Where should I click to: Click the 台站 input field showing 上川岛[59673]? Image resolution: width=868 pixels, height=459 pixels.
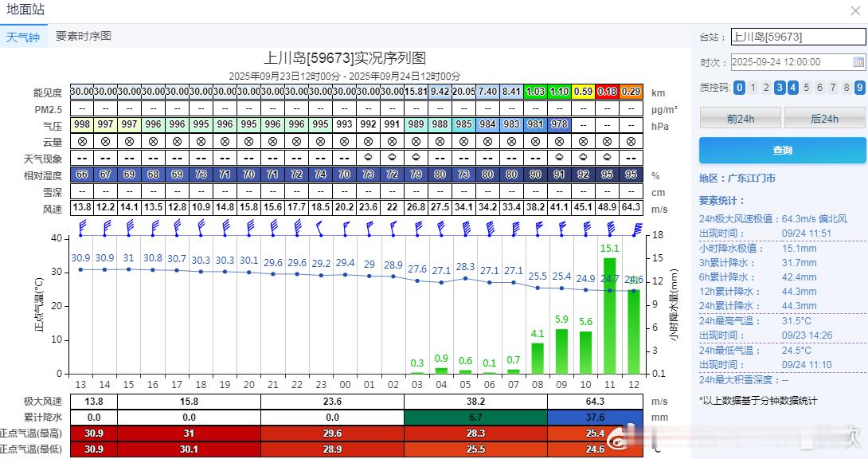[x=798, y=37]
